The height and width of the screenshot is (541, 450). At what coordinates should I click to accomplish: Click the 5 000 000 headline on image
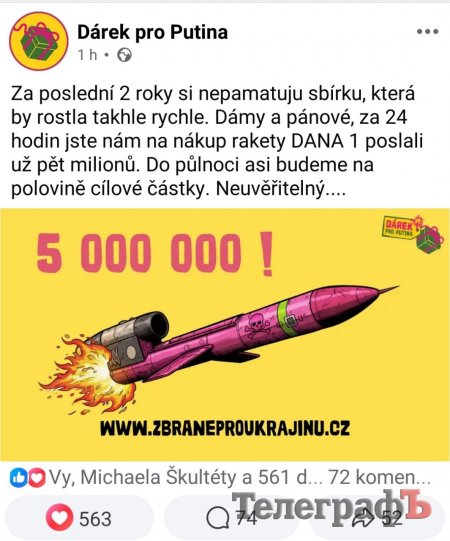(x=156, y=253)
